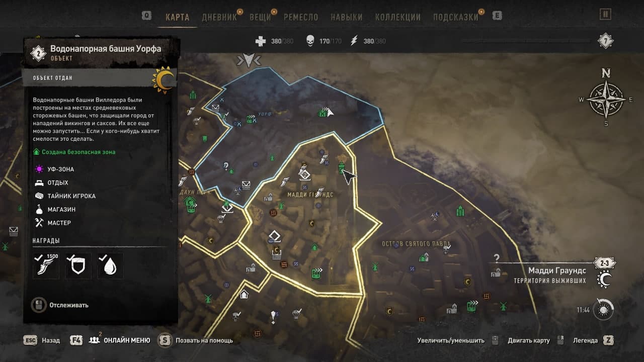Image resolution: width=644 pixels, height=362 pixels.
Task: Open the Дневник tab
Action: tap(219, 17)
